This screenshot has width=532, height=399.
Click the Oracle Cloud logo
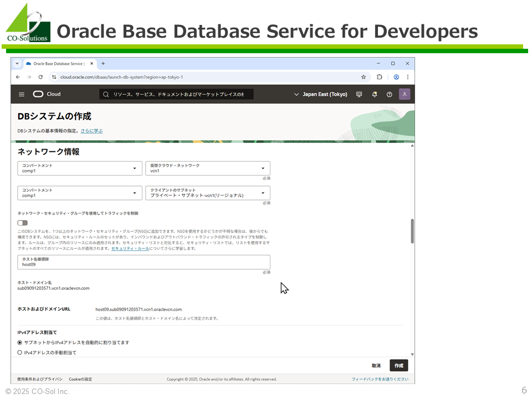tap(47, 94)
